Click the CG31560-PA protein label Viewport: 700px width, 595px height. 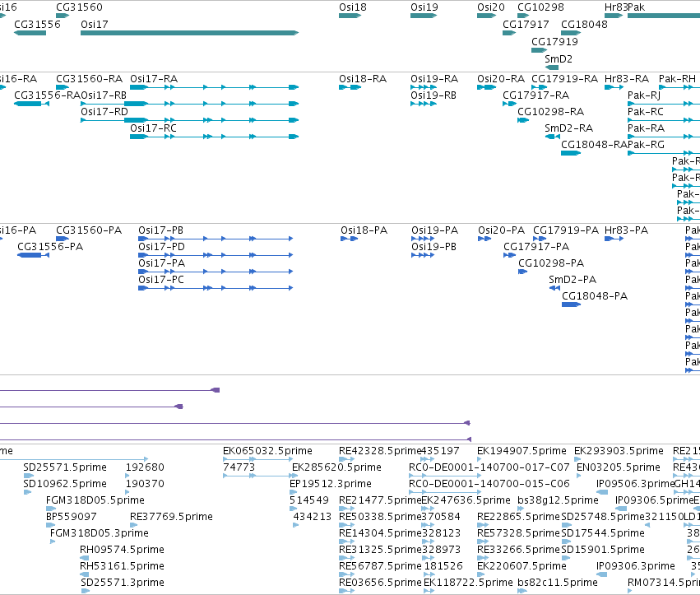(90, 230)
